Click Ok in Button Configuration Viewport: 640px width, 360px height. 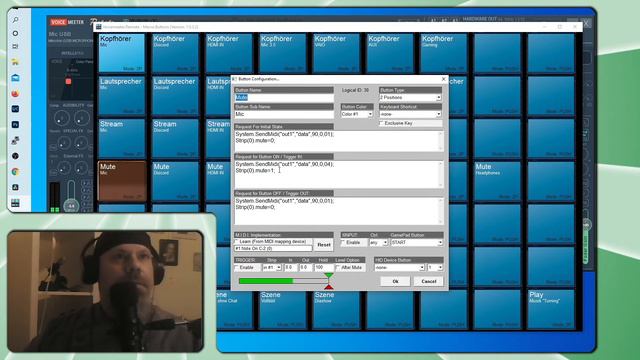395,281
